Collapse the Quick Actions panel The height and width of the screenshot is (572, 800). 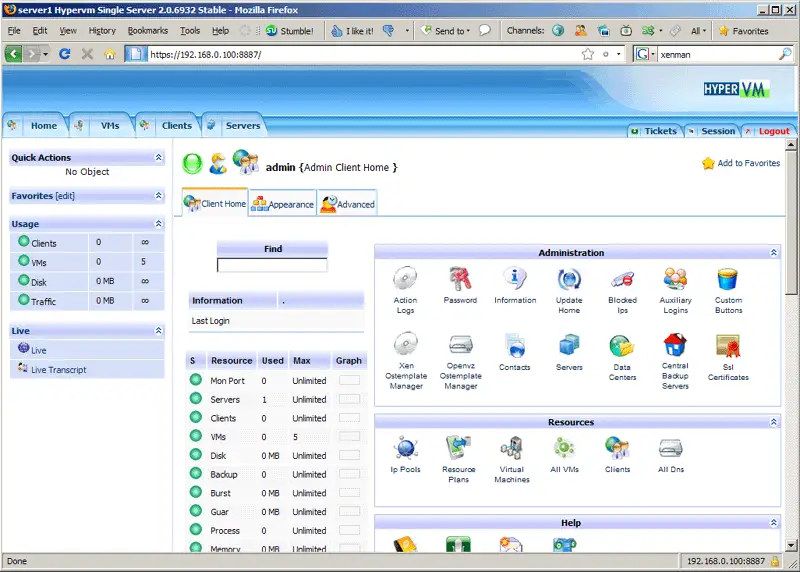point(159,157)
